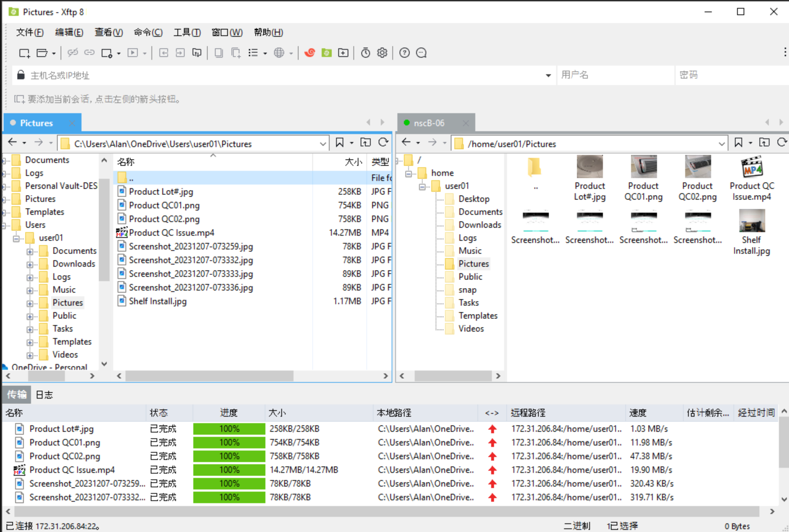This screenshot has width=789, height=532.
Task: Refresh the local Pictures pane
Action: [x=383, y=143]
